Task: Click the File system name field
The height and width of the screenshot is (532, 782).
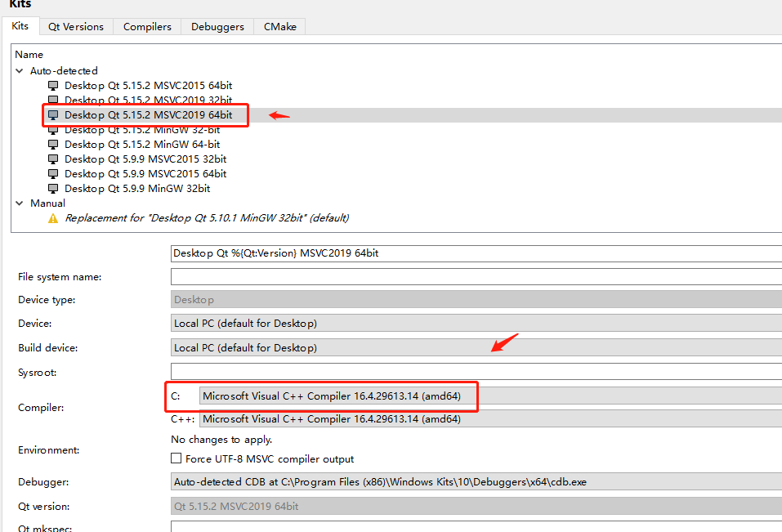Action: pyautogui.click(x=476, y=277)
